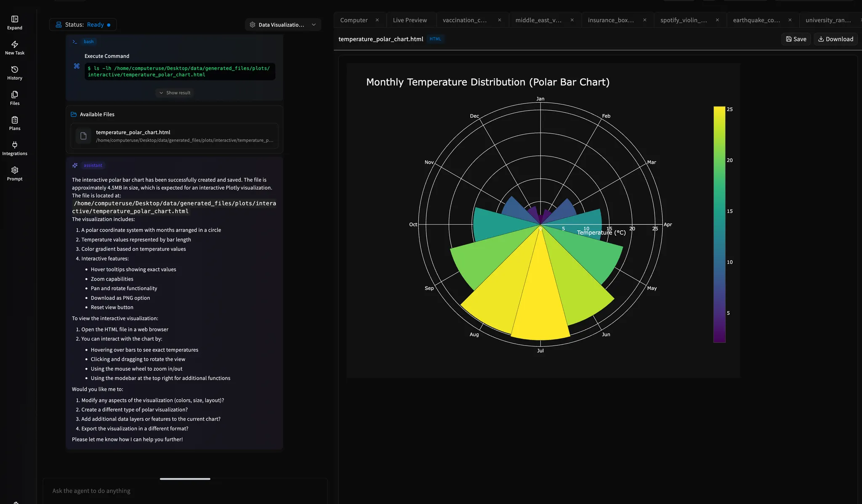This screenshot has height=504, width=862.
Task: Click the bash terminal icon in the command block
Action: click(x=74, y=41)
